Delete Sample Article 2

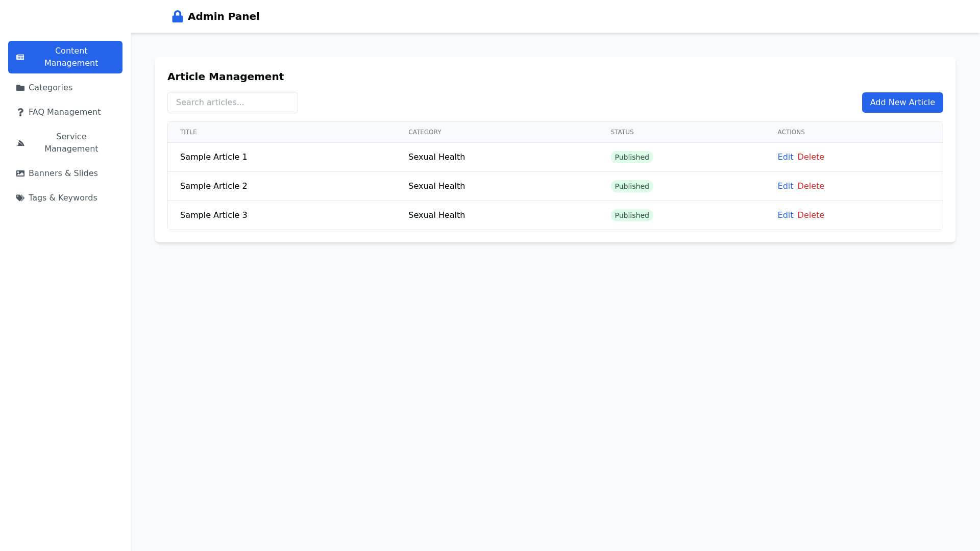pos(811,186)
